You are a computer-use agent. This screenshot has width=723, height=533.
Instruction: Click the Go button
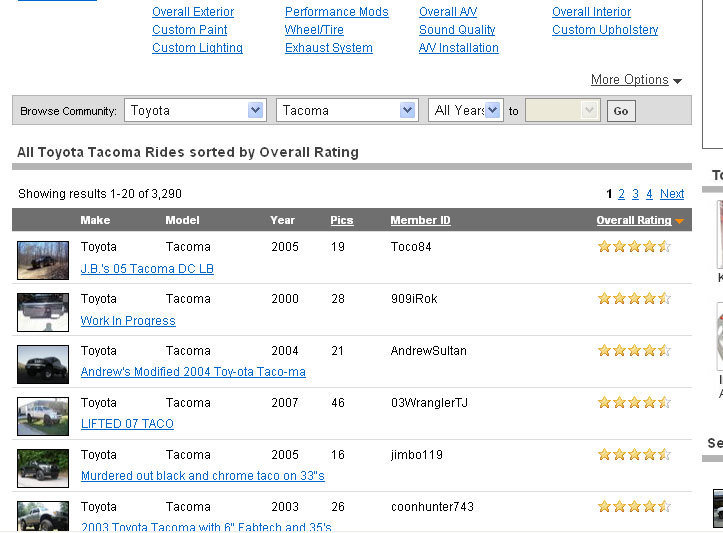621,111
